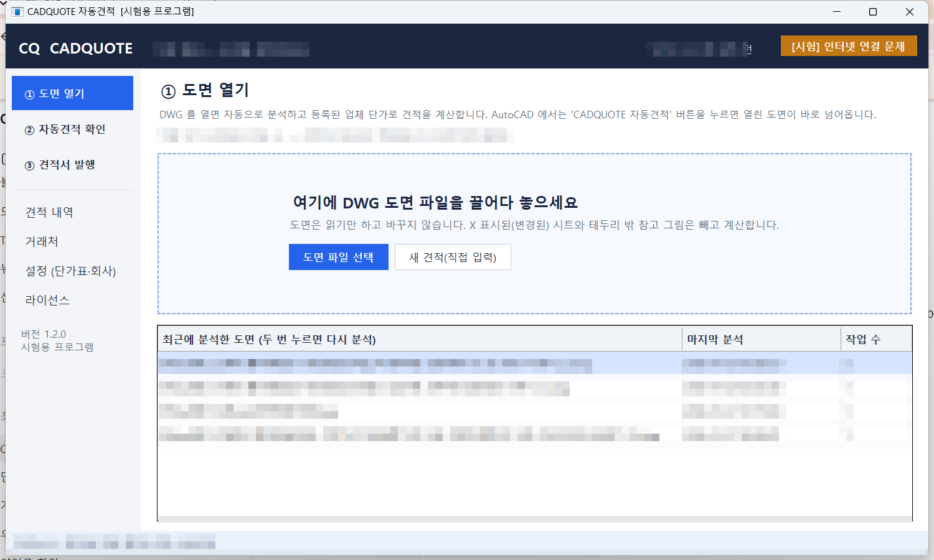Screen dimensions: 934x560
Task: Click the app icon in the title bar
Action: 17,12
